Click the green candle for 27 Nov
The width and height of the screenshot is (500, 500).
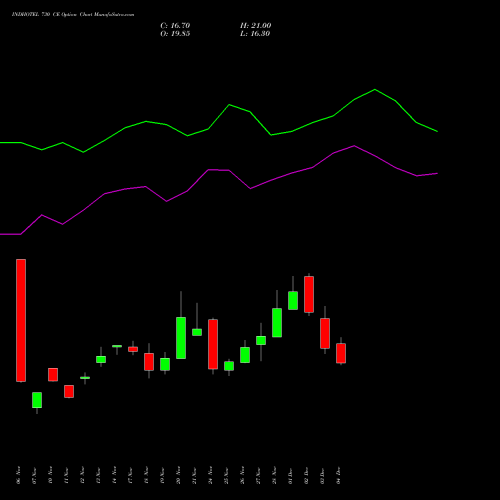[261, 340]
